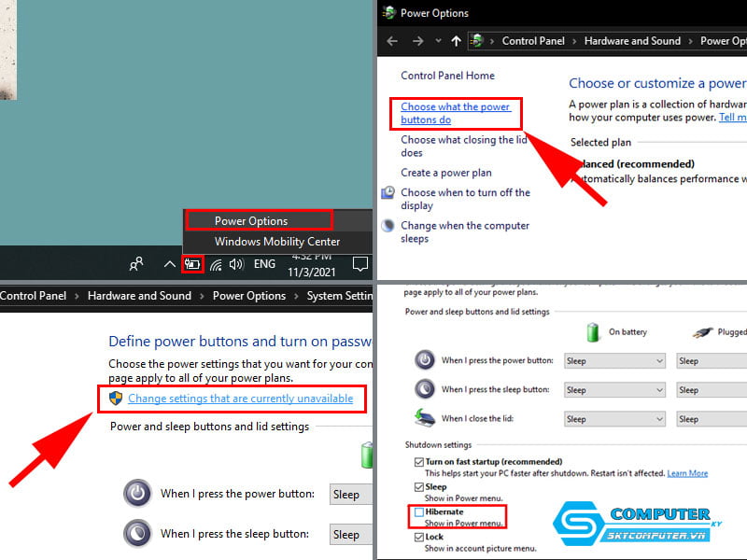The image size is (747, 560).
Task: Choose Windows Mobility Center in context menu
Action: coord(277,242)
